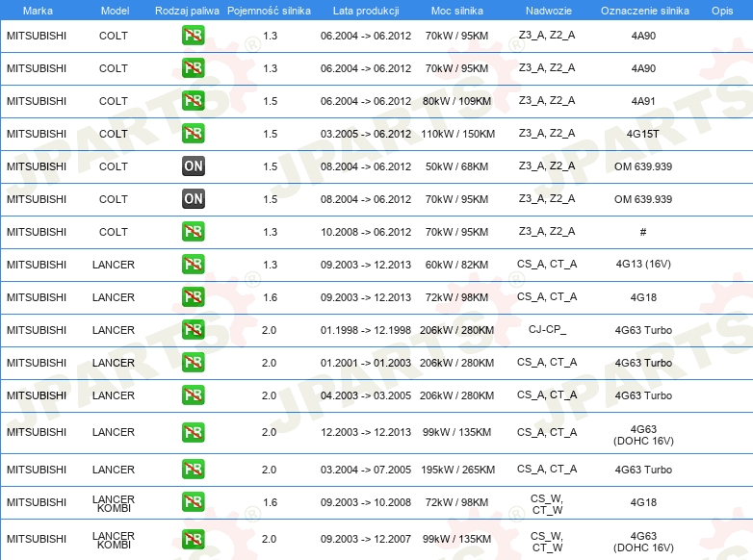Click the 09.2003 -> 10.2008 production years cell
Screen dimensions: 753x560
coord(366,502)
